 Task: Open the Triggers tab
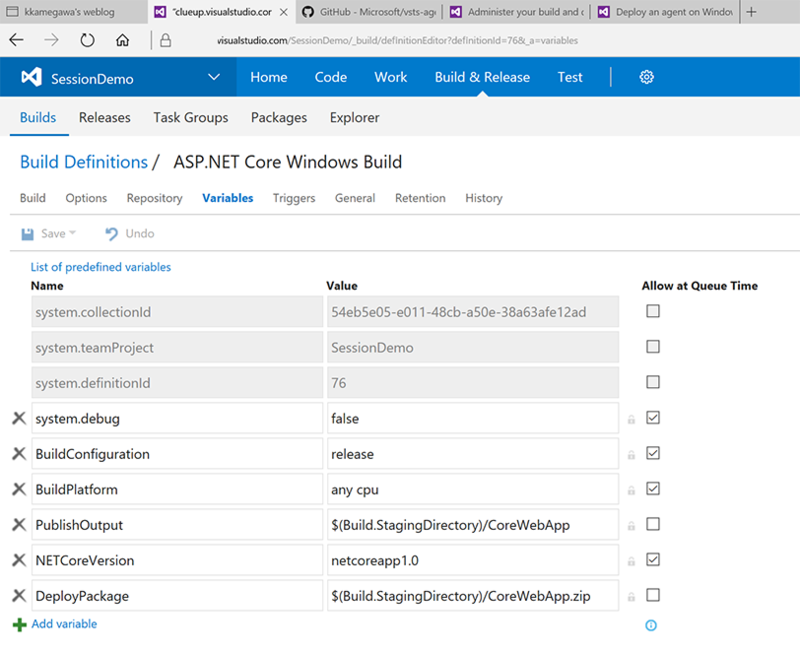click(294, 198)
